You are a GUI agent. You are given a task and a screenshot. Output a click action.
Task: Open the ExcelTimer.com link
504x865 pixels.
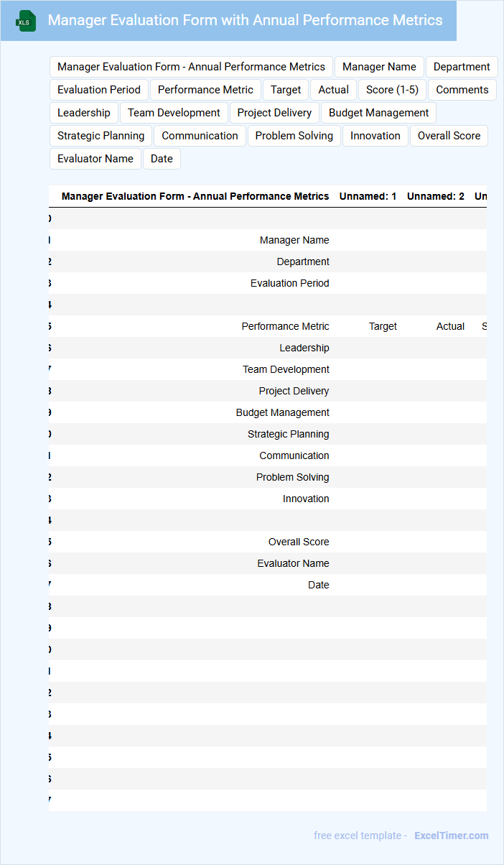451,836
